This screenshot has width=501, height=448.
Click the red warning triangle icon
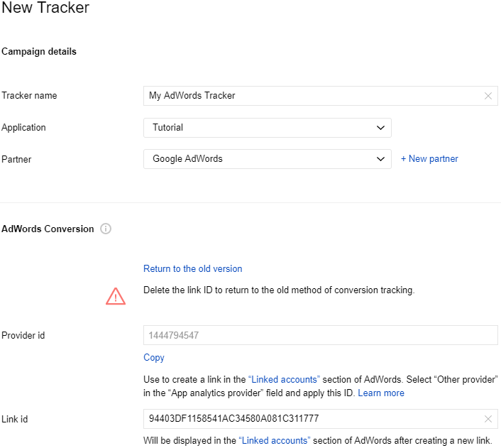116,296
